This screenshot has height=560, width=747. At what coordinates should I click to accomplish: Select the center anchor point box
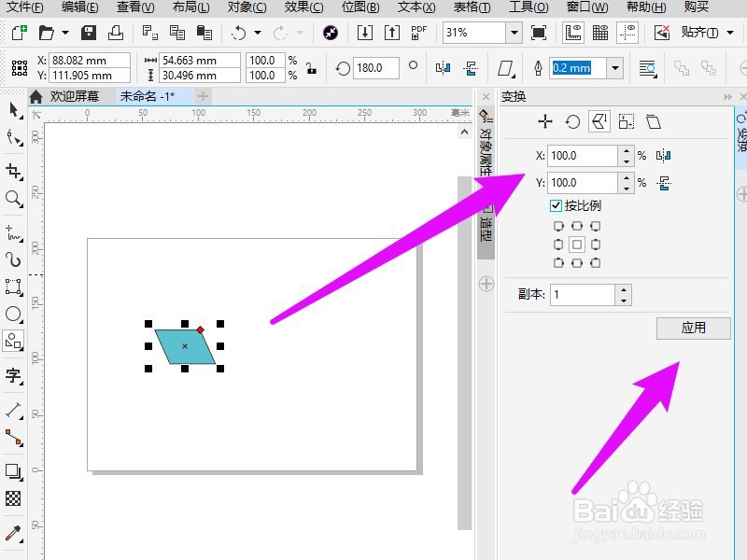[577, 245]
